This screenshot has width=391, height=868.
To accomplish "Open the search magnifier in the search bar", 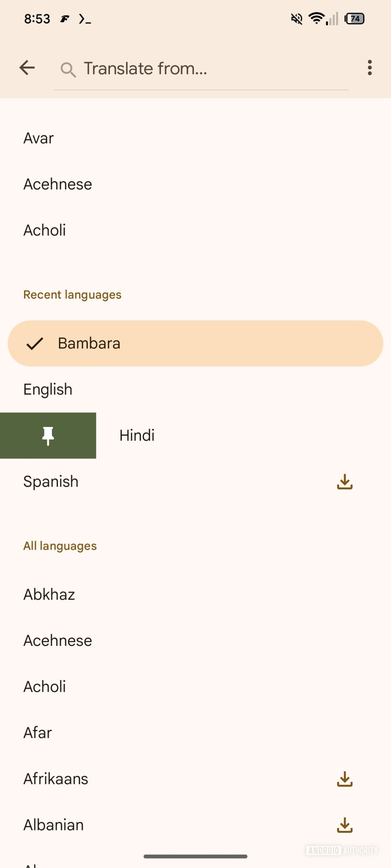I will point(69,69).
